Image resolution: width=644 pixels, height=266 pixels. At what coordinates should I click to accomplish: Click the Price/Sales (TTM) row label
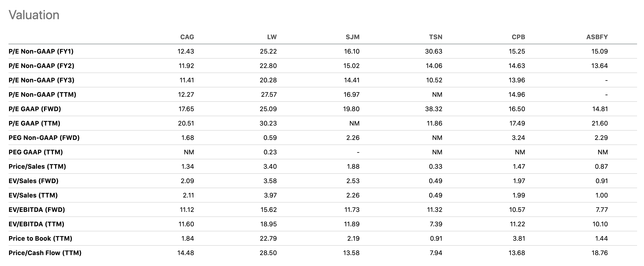coord(37,167)
